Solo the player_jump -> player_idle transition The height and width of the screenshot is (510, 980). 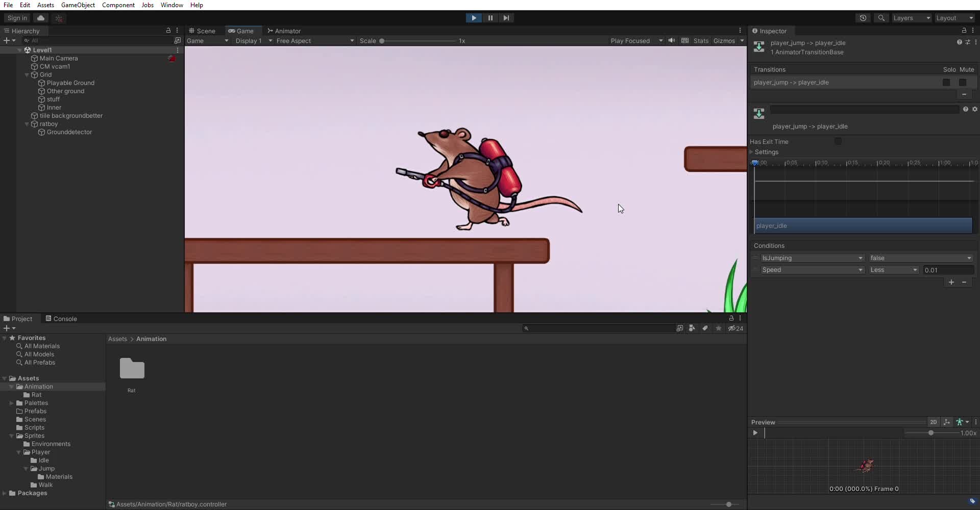click(946, 82)
